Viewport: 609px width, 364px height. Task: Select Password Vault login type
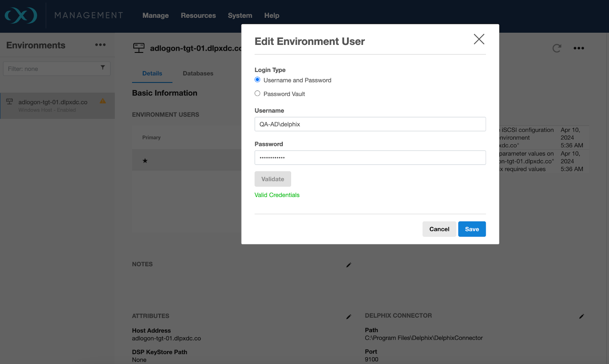(x=258, y=94)
